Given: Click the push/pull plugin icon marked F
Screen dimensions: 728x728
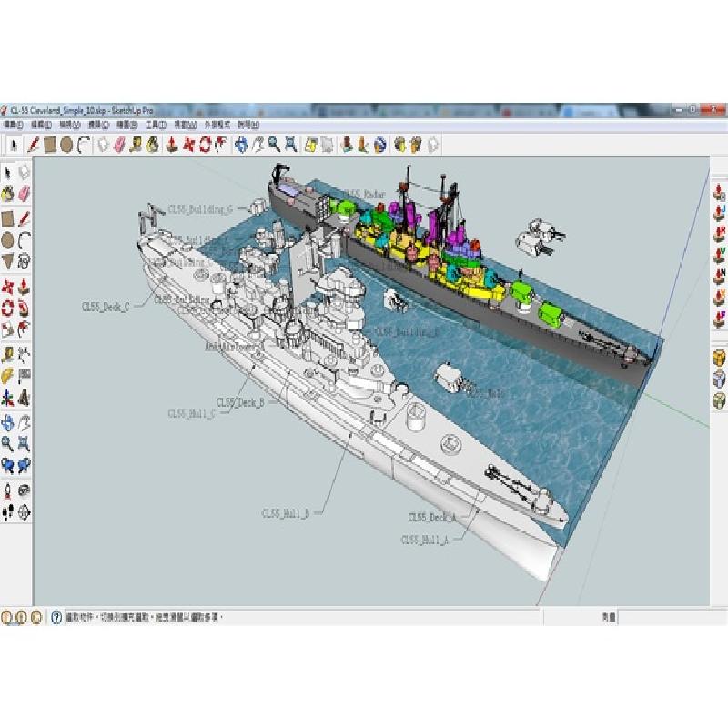Looking at the screenshot, I should pyautogui.click(x=719, y=318).
